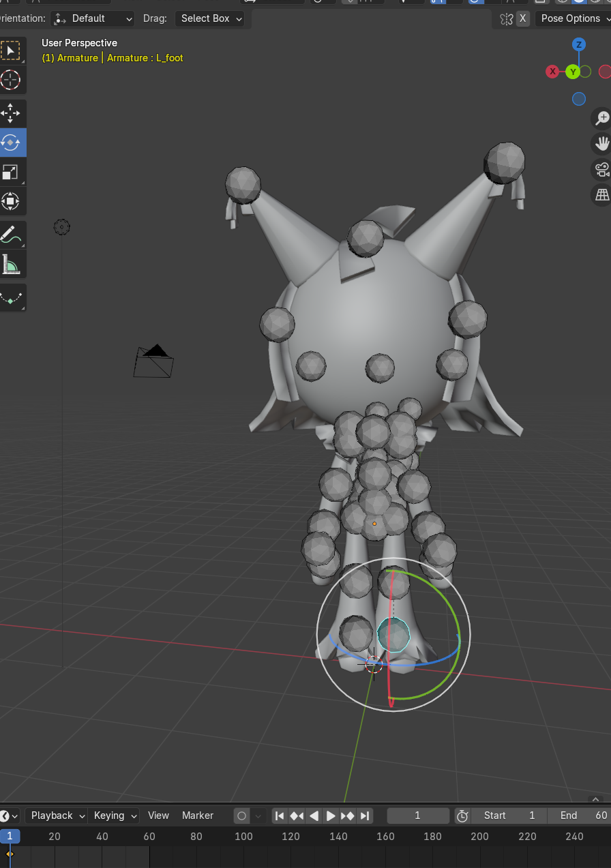Toggle the preview range clock icon

(x=462, y=815)
